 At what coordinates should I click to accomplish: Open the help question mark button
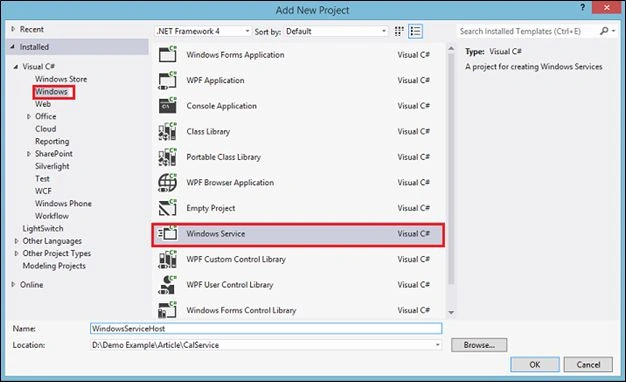click(x=582, y=8)
